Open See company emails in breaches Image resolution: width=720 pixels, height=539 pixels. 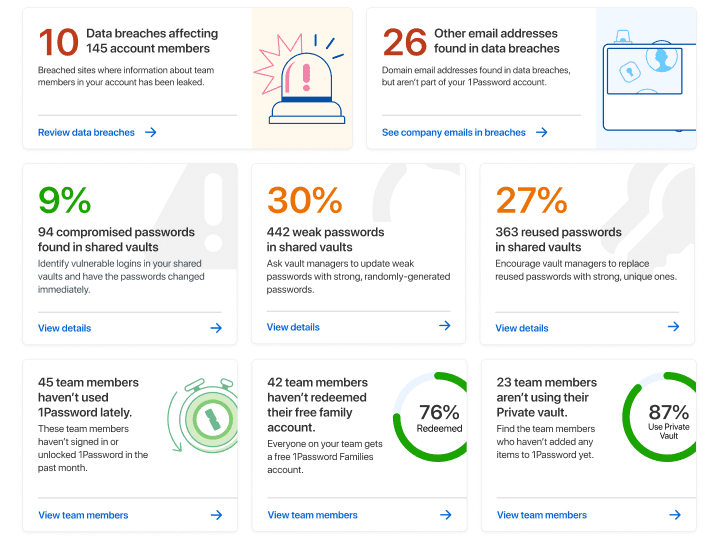coord(453,132)
